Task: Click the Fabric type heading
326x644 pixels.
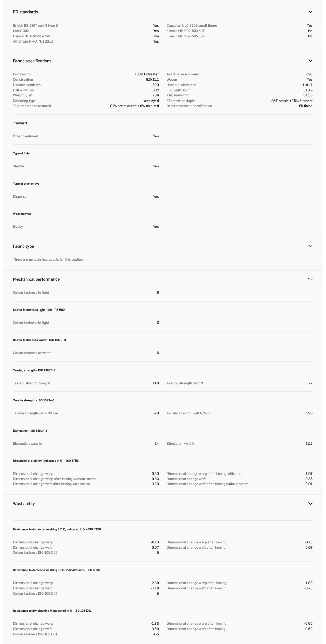Action: [x=23, y=246]
